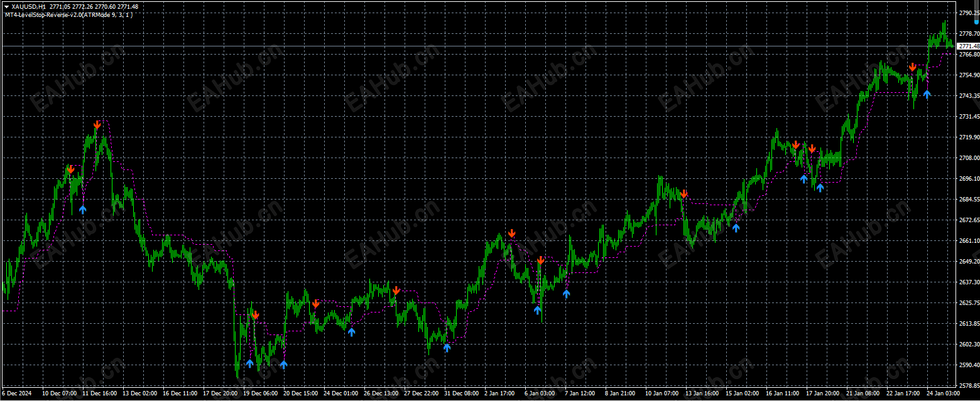This screenshot has width=980, height=401.
Task: Click the 2684.55 price axis label
Action: pos(968,200)
